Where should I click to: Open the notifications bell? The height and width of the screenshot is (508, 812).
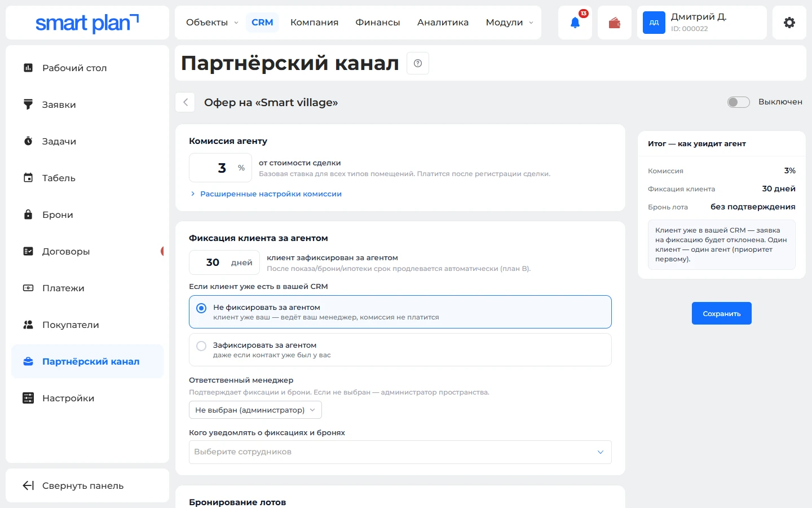[575, 23]
